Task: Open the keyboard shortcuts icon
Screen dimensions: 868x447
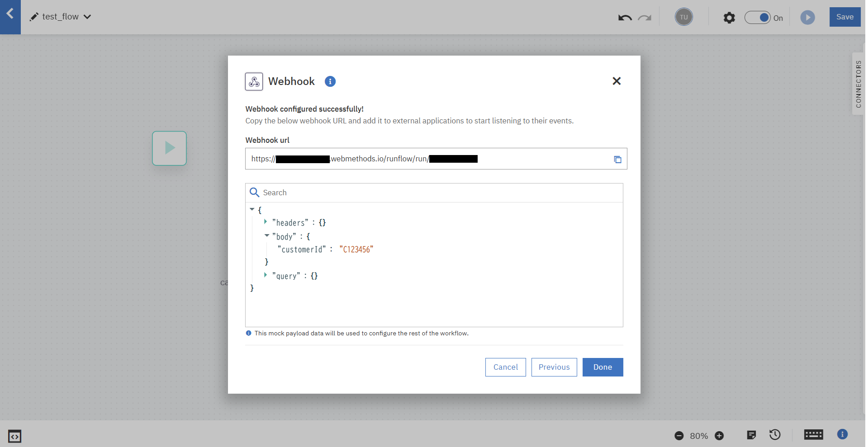Action: point(813,435)
